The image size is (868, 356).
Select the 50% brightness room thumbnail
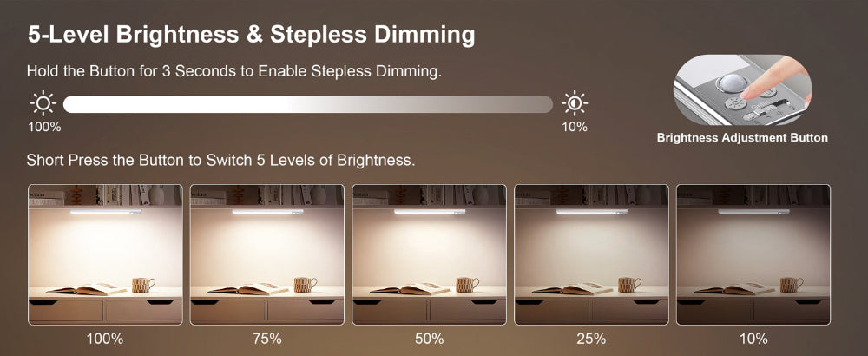click(430, 254)
